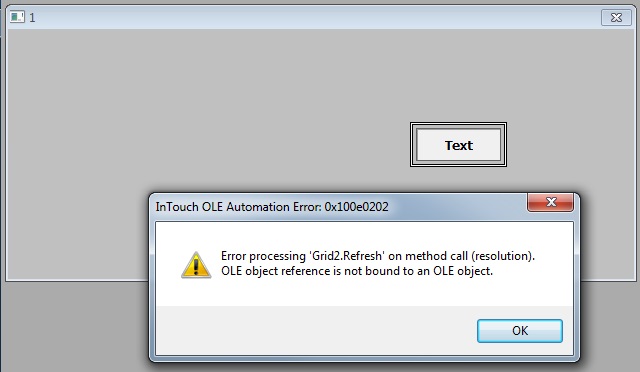Close window 1 using its X button
640x372 pixels.
click(616, 18)
